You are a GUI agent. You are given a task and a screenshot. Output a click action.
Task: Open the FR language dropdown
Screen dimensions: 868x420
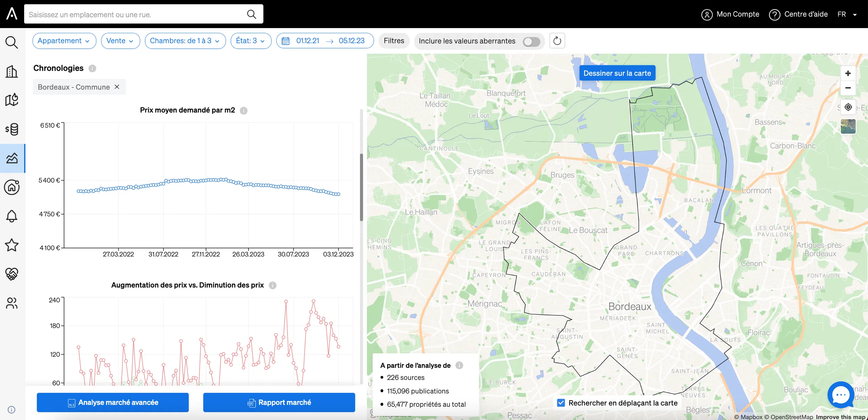[847, 14]
